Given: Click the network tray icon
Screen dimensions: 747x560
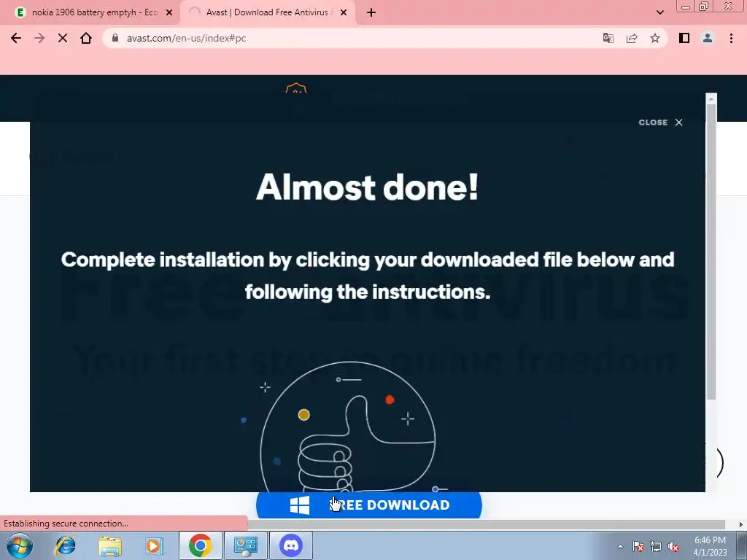Looking at the screenshot, I should click(656, 546).
